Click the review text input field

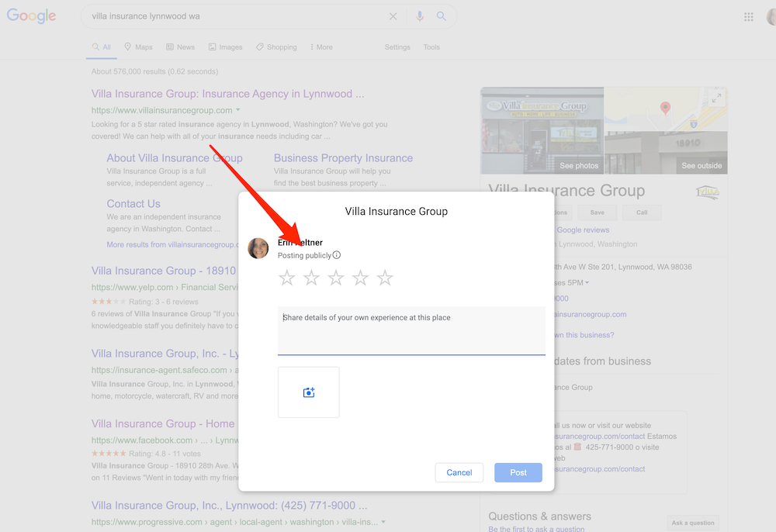[411, 330]
